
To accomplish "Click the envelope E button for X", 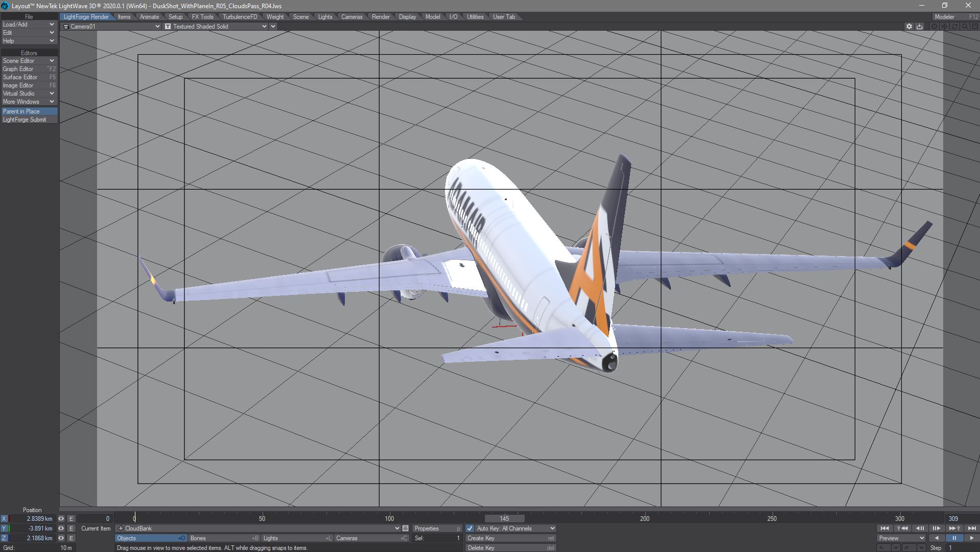I will (71, 518).
